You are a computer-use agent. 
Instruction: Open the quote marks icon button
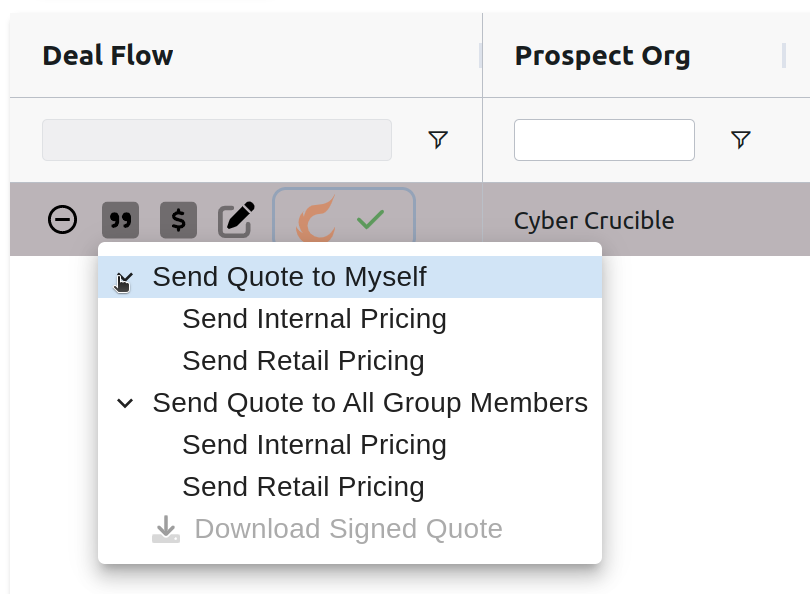pos(120,220)
